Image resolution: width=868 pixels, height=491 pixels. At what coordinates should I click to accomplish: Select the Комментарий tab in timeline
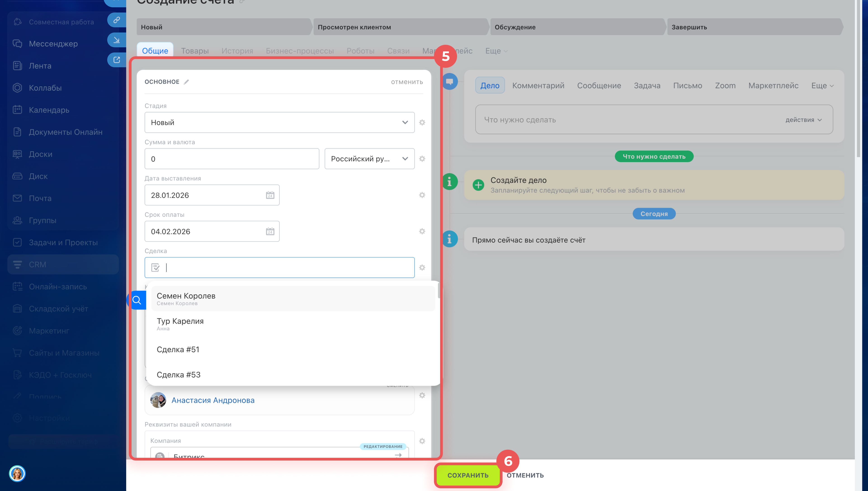[538, 86]
